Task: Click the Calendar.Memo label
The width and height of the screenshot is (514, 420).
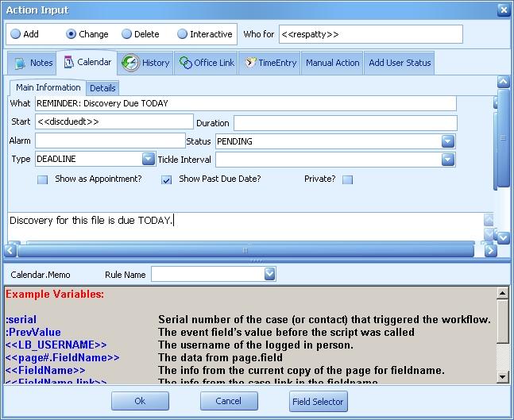Action: point(41,275)
